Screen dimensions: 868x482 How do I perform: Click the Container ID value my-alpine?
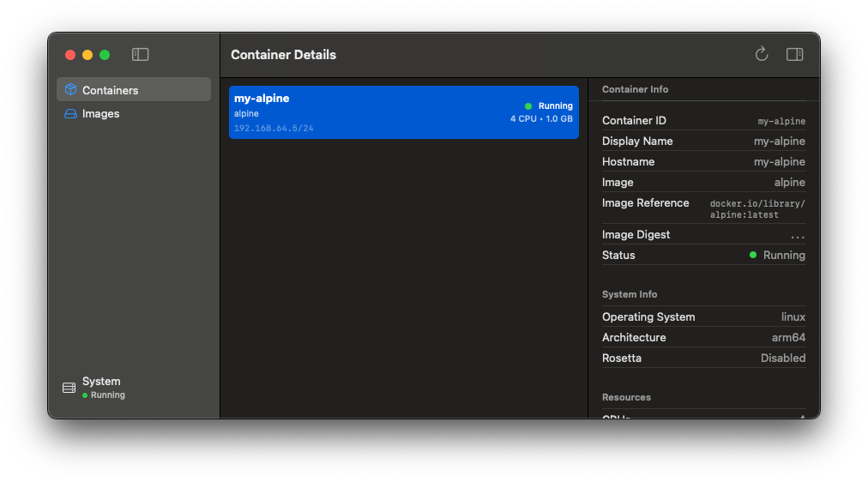[781, 121]
